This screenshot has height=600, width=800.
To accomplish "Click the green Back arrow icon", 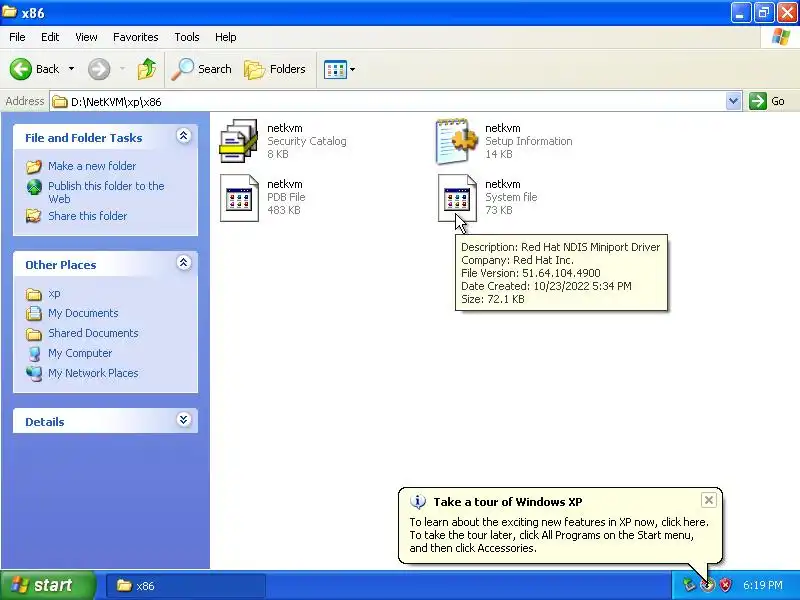I will click(21, 69).
